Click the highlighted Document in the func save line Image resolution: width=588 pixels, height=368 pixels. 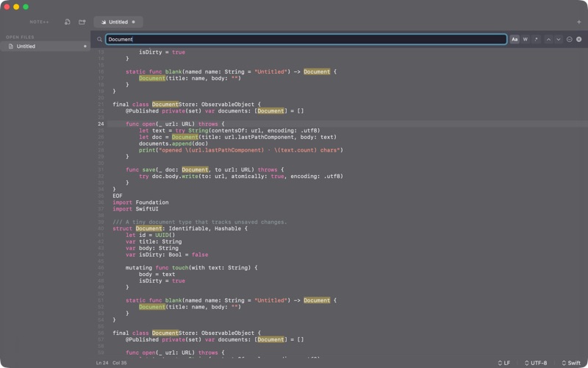(195, 170)
